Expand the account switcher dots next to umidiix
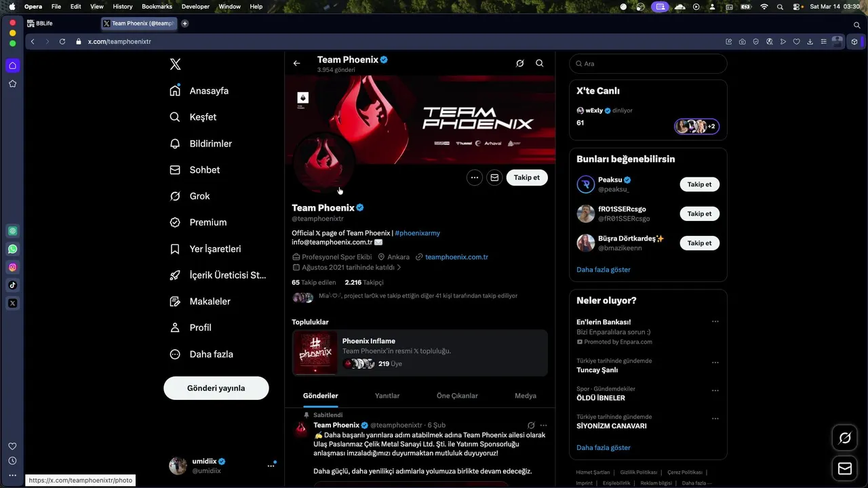 [271, 466]
